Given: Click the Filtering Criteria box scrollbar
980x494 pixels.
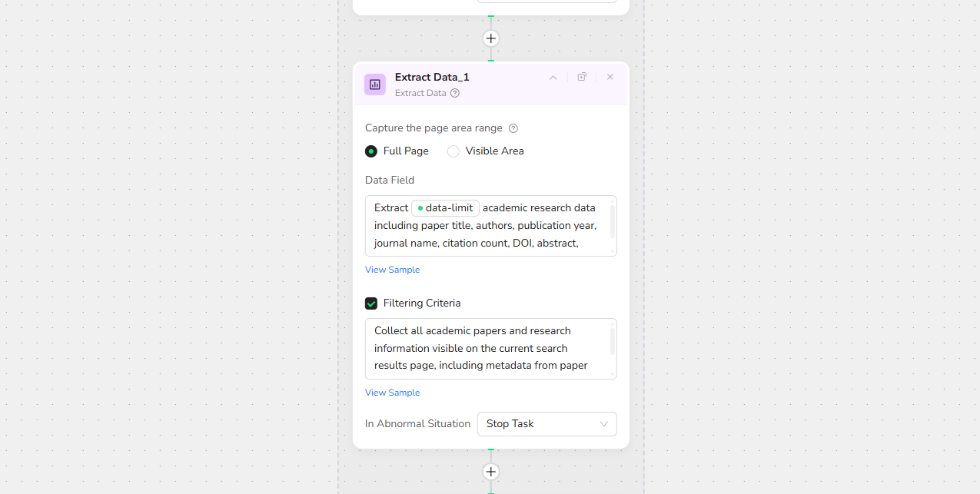Looking at the screenshot, I should [x=612, y=342].
